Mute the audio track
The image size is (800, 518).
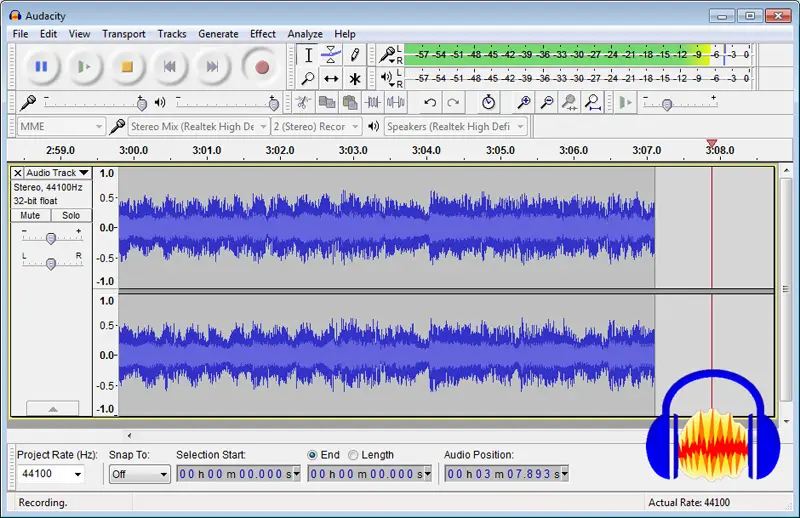(30, 215)
